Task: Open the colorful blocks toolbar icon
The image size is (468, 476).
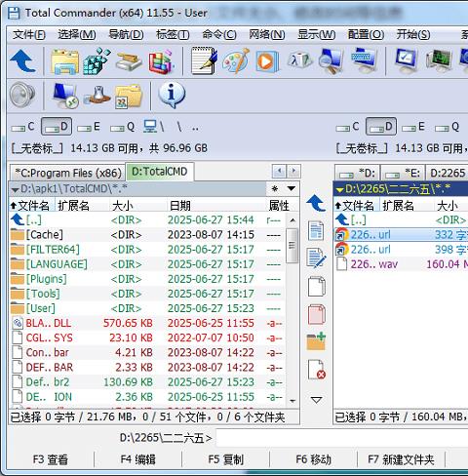Action: [161, 61]
